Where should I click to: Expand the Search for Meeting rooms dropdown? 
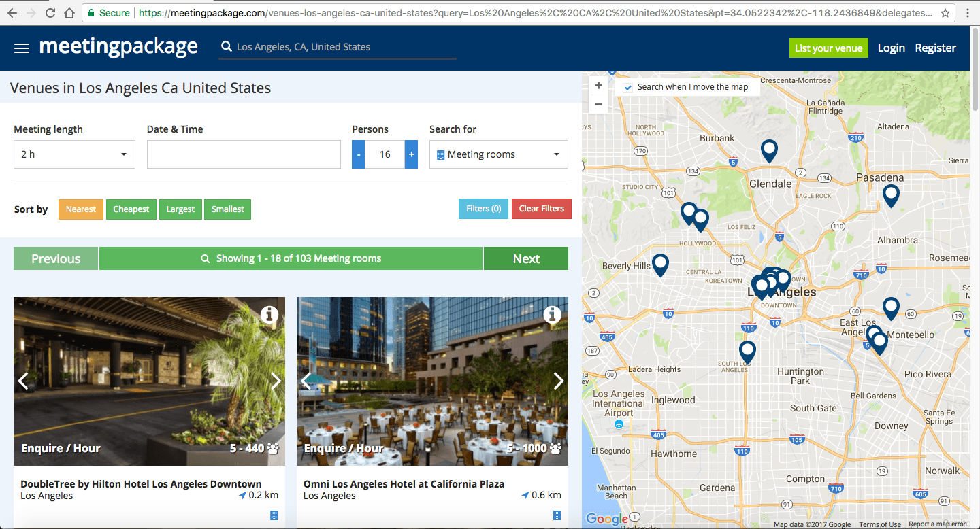(x=499, y=154)
